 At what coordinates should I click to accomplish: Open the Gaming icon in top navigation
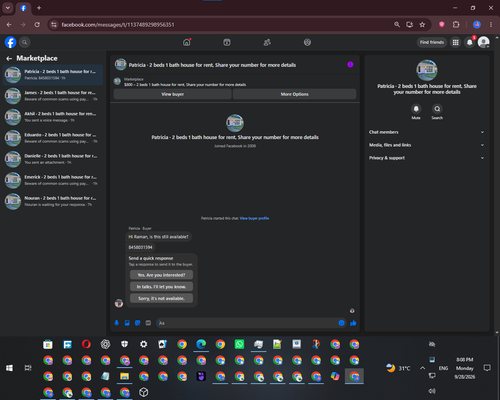click(307, 42)
